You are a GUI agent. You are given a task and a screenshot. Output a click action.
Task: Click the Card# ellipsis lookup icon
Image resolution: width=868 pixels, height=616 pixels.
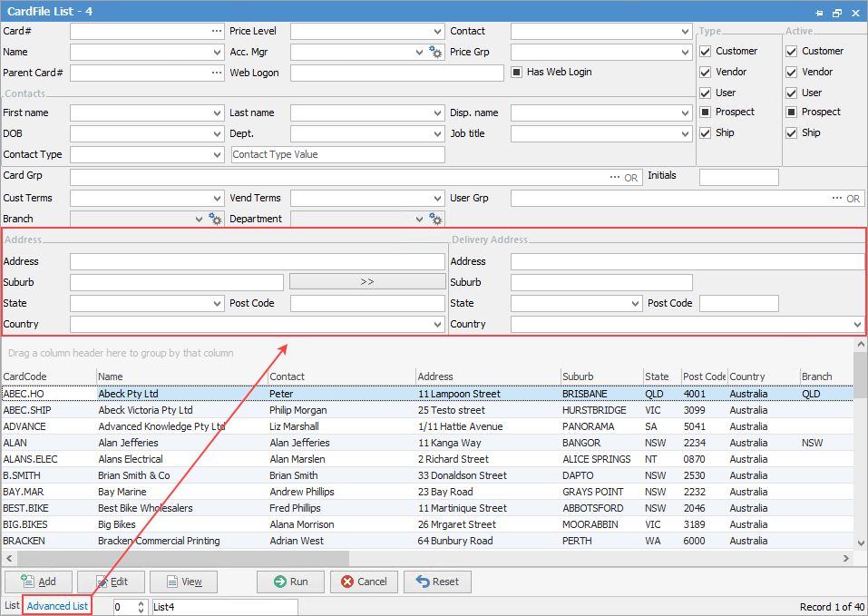217,31
